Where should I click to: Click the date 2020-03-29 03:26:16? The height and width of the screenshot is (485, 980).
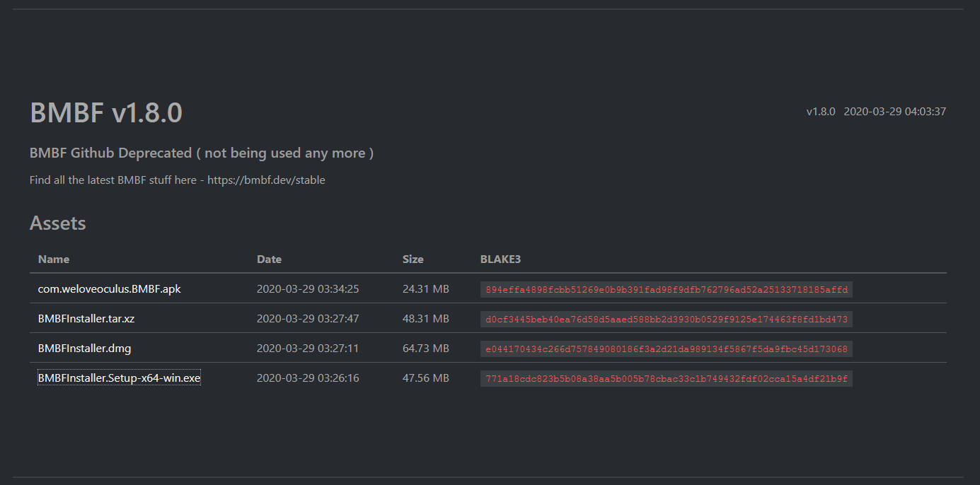tap(308, 378)
